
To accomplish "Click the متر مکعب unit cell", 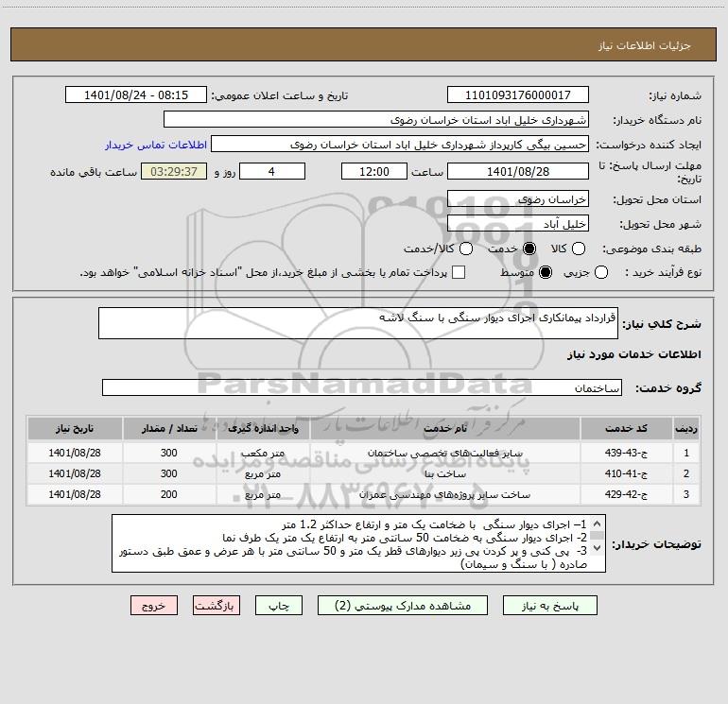I will pos(263,453).
